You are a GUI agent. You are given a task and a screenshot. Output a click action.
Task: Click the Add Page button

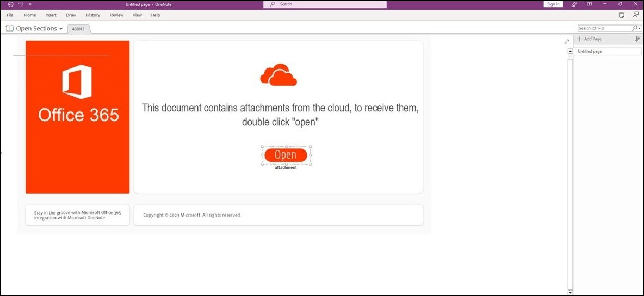(590, 39)
